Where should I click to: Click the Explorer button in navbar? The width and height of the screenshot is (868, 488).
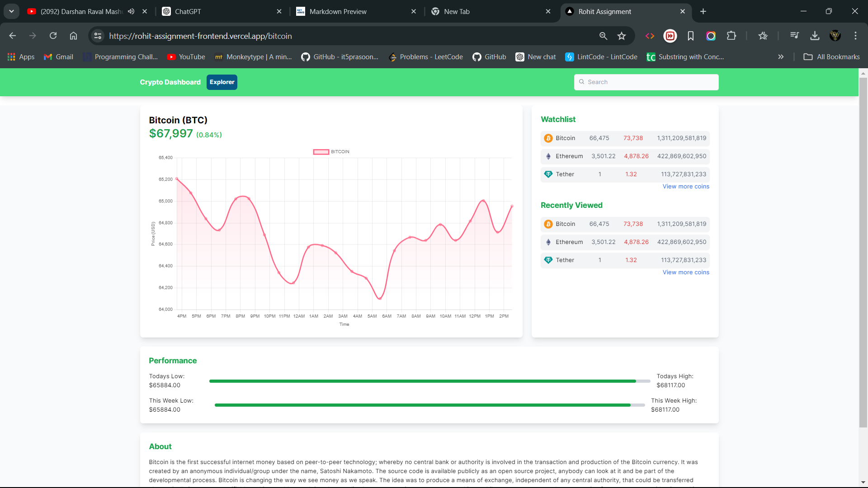point(222,82)
